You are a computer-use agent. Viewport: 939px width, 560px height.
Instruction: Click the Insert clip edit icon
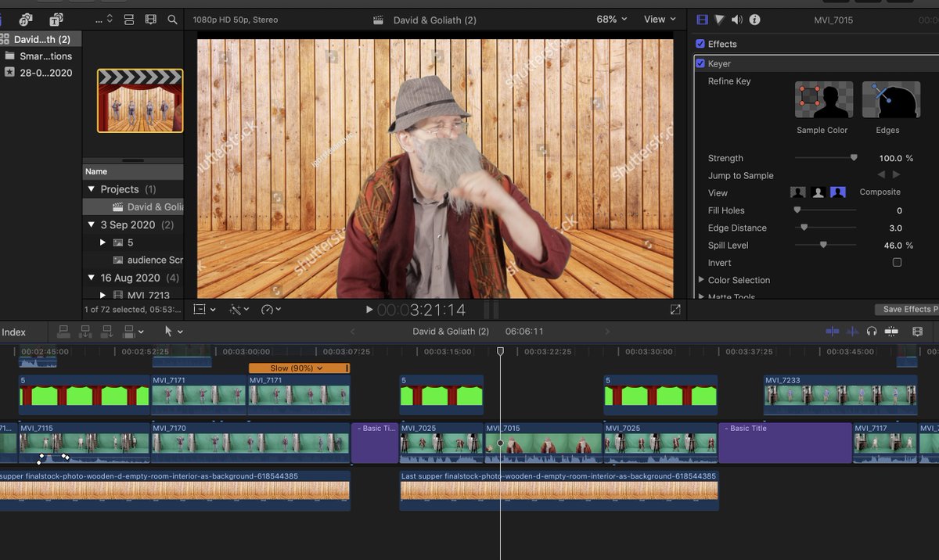click(x=86, y=332)
